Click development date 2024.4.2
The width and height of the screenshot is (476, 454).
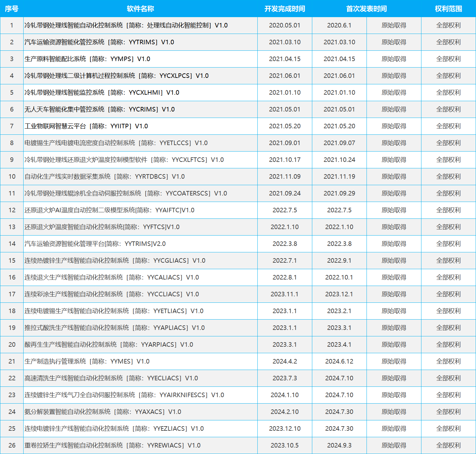coord(285,362)
